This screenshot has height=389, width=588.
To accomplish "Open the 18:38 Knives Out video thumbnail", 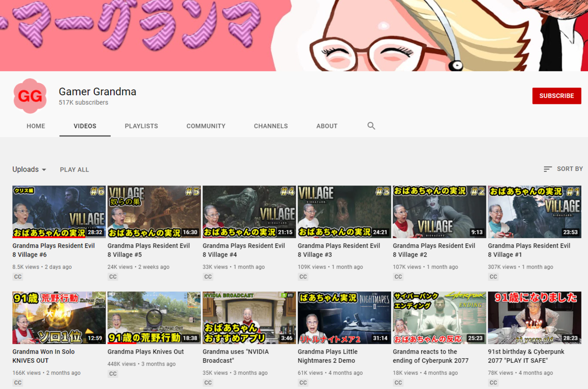I will [154, 318].
